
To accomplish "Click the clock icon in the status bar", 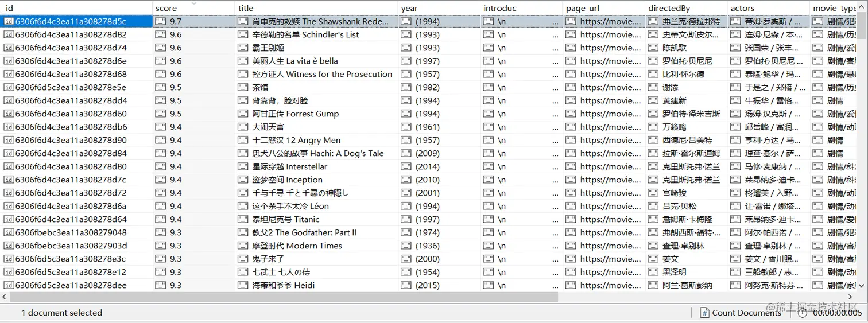I will (x=802, y=313).
